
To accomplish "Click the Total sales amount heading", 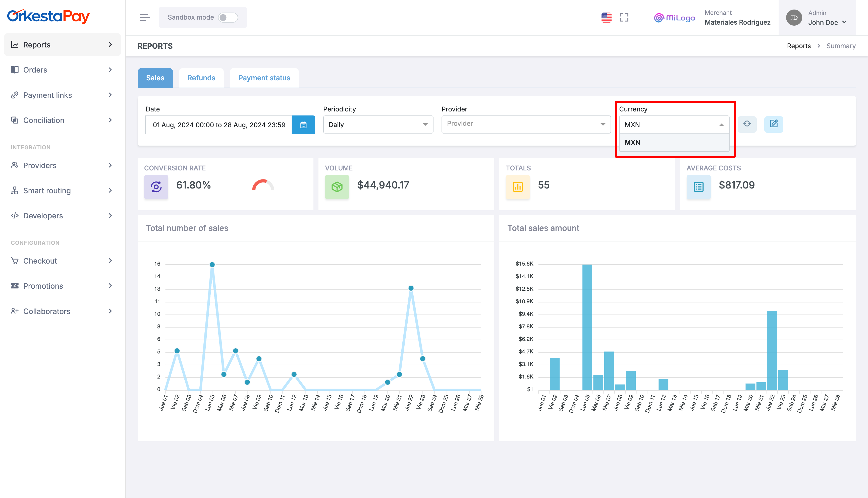I will pyautogui.click(x=543, y=228).
